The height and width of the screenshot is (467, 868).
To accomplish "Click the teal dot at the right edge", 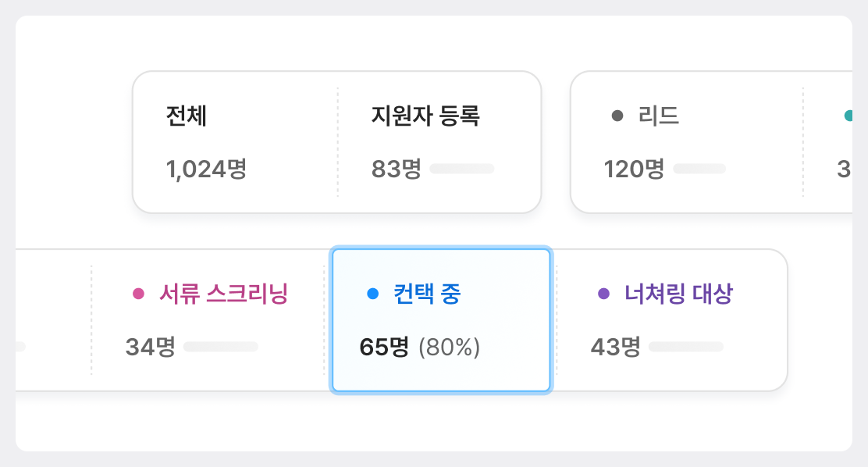I will tap(848, 116).
